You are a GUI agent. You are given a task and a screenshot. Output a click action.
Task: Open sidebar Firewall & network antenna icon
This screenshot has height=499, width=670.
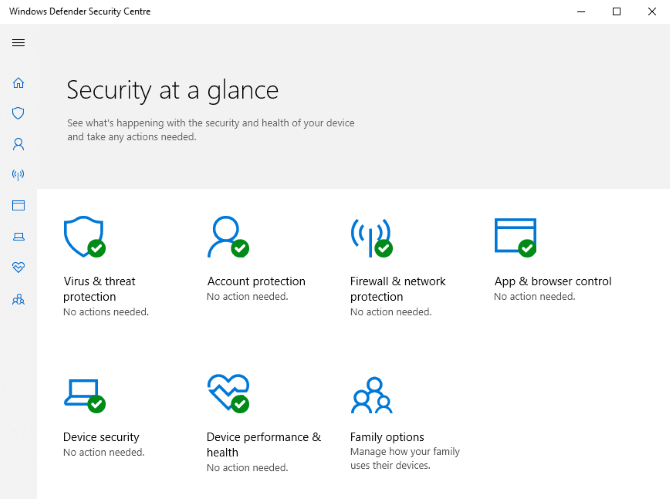pos(18,175)
